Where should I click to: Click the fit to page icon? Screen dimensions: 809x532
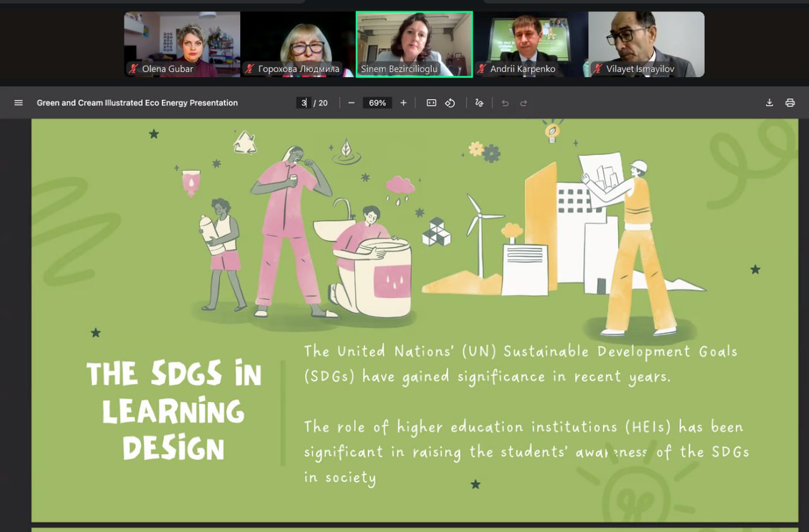tap(431, 103)
